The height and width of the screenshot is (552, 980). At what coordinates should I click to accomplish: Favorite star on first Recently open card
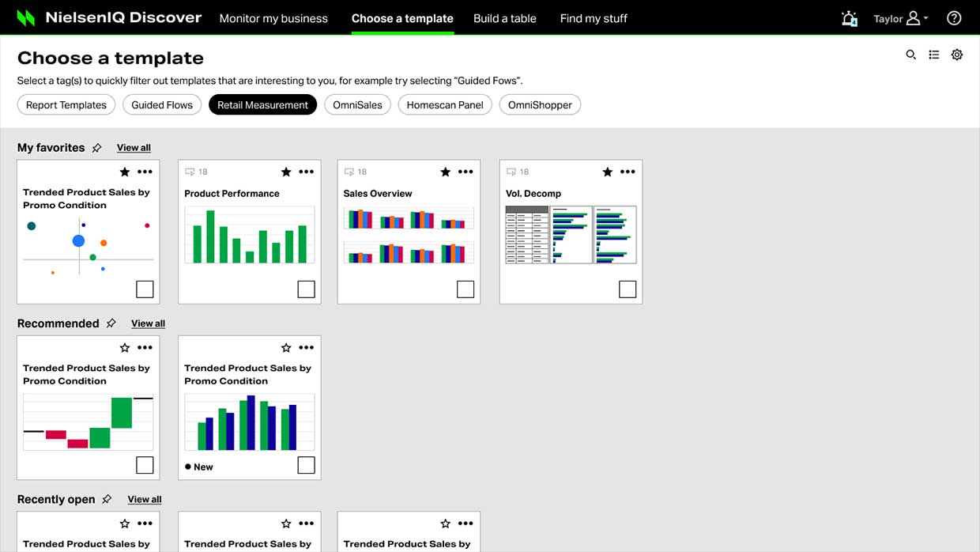point(124,524)
